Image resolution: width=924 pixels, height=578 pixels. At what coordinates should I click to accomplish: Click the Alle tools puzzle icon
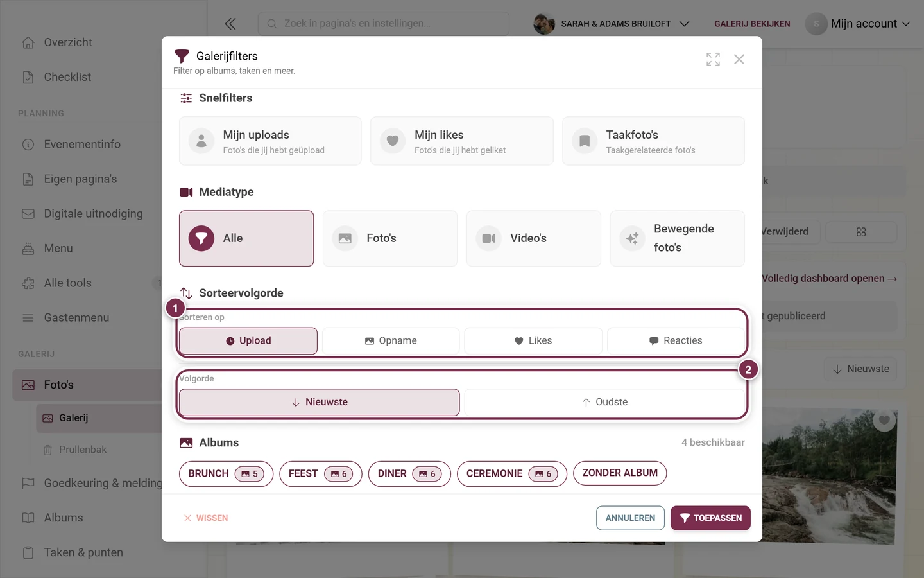tap(28, 283)
